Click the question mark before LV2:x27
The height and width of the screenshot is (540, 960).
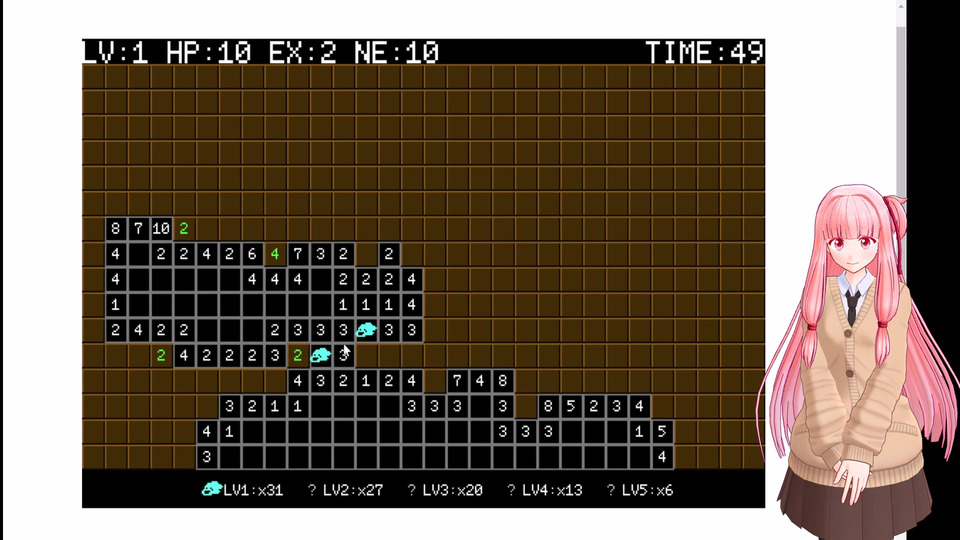coord(312,490)
